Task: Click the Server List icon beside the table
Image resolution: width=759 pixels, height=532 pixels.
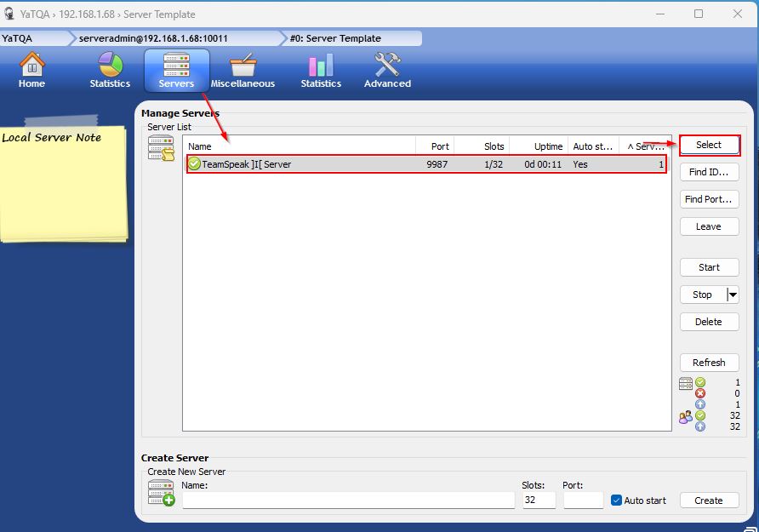Action: [160, 148]
